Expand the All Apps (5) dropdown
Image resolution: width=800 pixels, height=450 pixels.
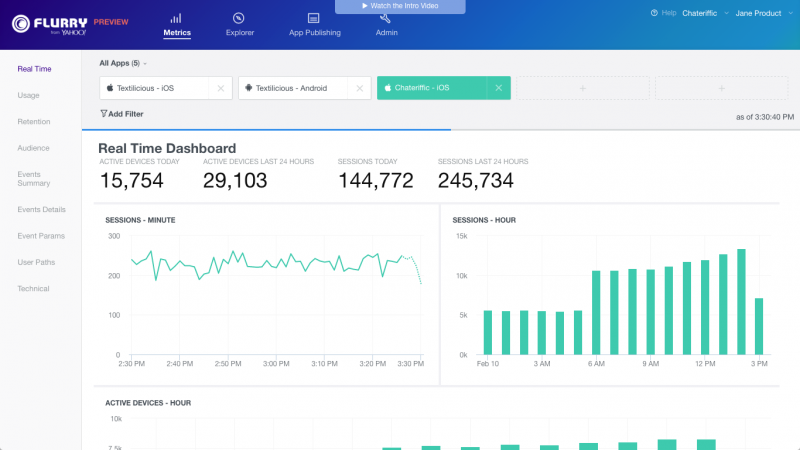click(123, 63)
